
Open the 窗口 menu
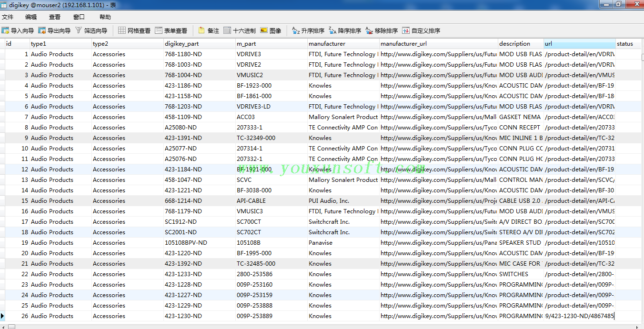[79, 17]
